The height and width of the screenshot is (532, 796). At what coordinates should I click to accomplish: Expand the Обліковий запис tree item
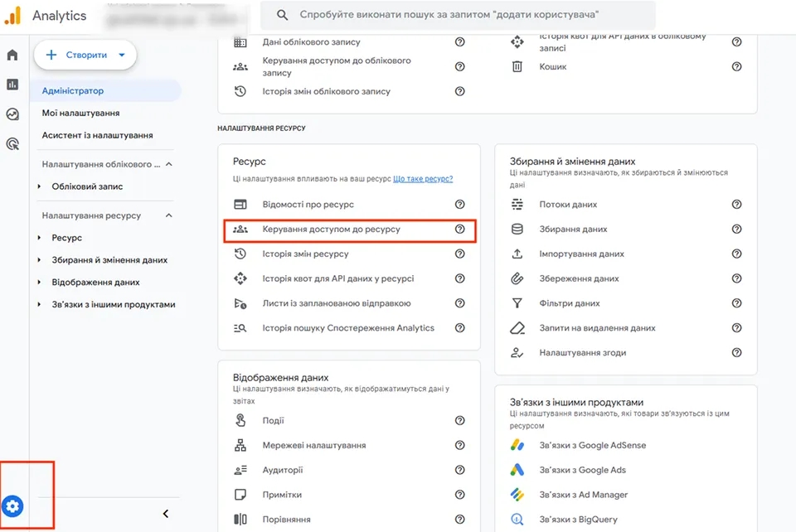pos(39,186)
